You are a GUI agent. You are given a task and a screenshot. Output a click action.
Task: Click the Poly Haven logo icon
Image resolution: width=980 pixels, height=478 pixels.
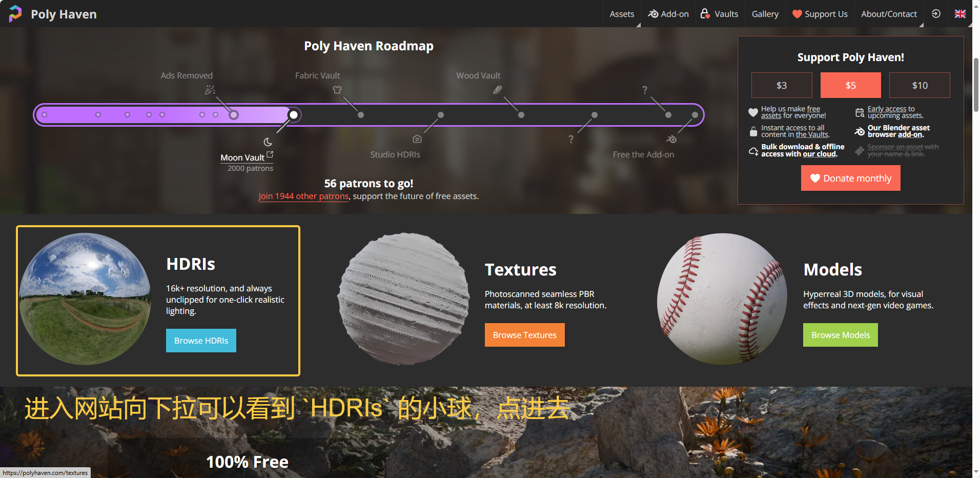click(x=15, y=13)
